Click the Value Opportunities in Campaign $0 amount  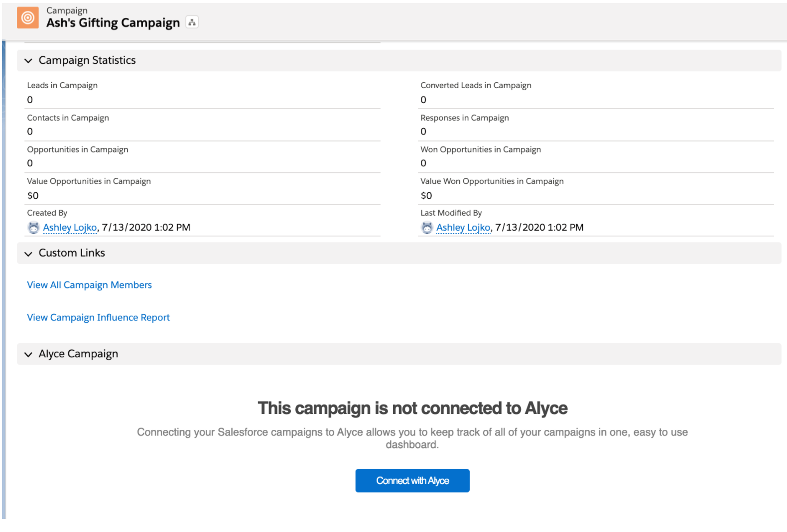point(33,196)
